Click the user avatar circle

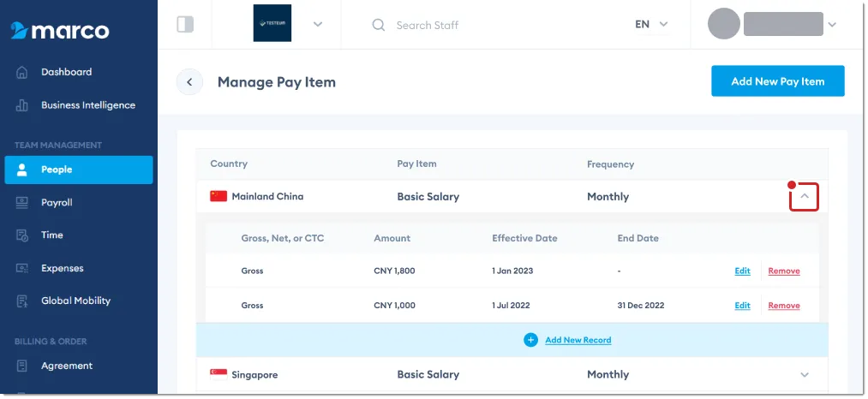[723, 24]
